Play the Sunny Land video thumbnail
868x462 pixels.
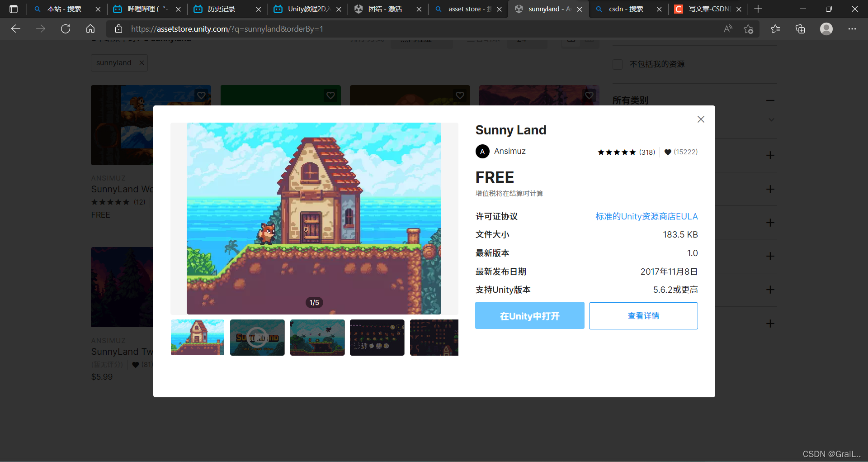tap(257, 338)
